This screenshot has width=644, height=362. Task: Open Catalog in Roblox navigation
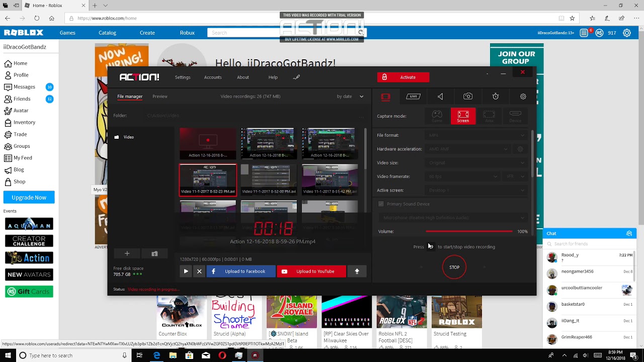(x=107, y=33)
